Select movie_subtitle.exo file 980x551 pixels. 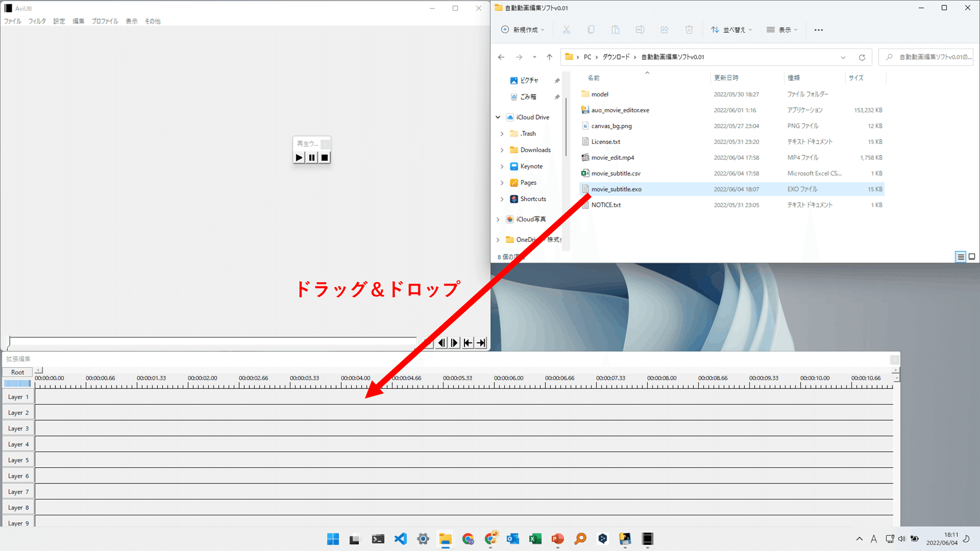pyautogui.click(x=732, y=189)
